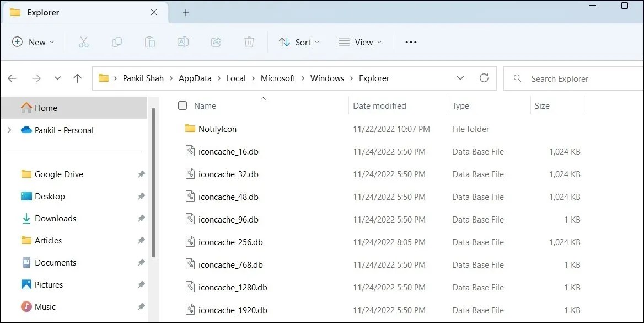Click the pin icon beside Downloads
Image resolution: width=644 pixels, height=323 pixels.
(x=141, y=219)
